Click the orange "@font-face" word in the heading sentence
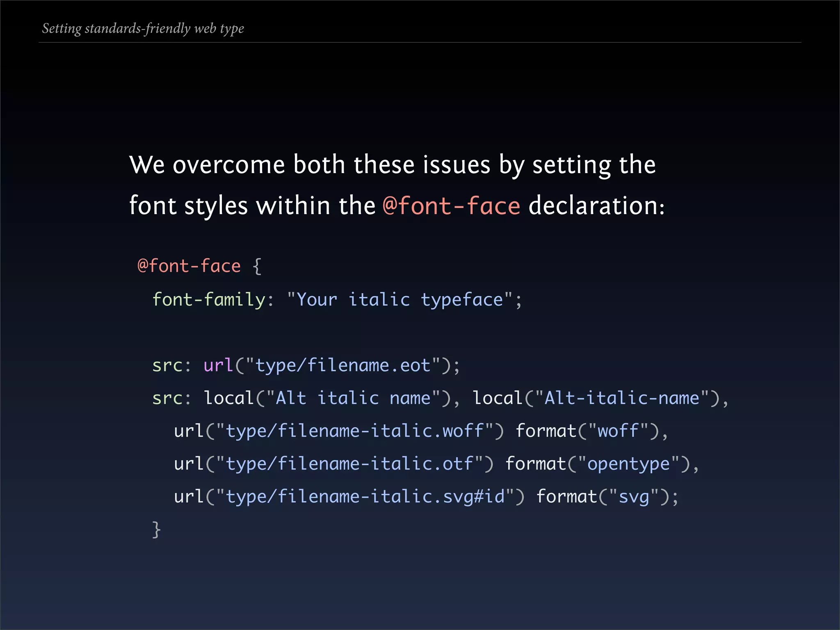Screen dimensions: 840x630 pos(452,205)
